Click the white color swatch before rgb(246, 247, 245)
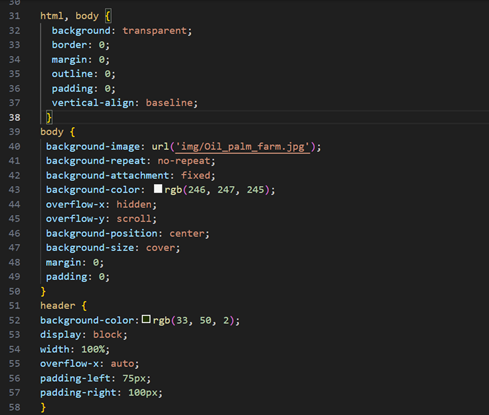This screenshot has height=415, width=489. click(158, 189)
